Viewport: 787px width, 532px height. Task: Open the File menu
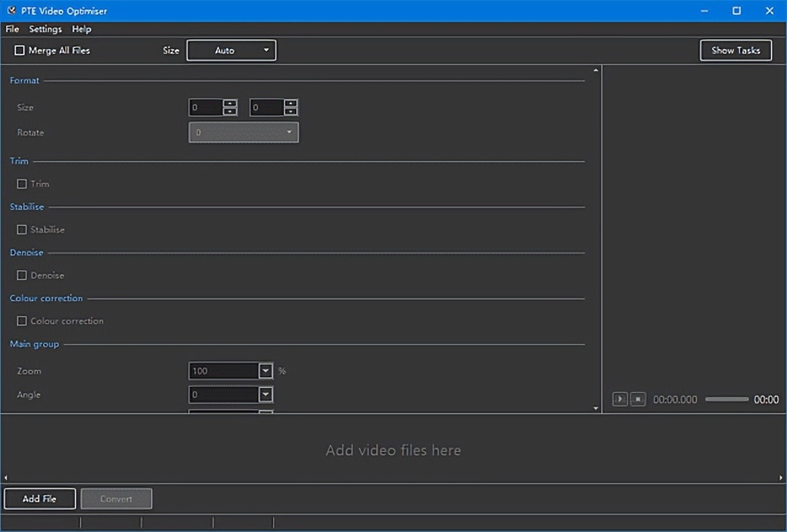tap(12, 29)
